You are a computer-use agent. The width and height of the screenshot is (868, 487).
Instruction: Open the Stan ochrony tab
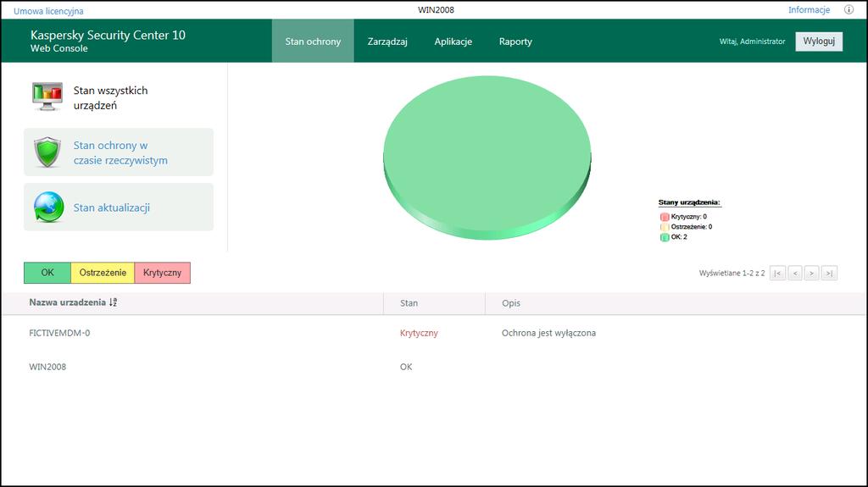tap(313, 41)
